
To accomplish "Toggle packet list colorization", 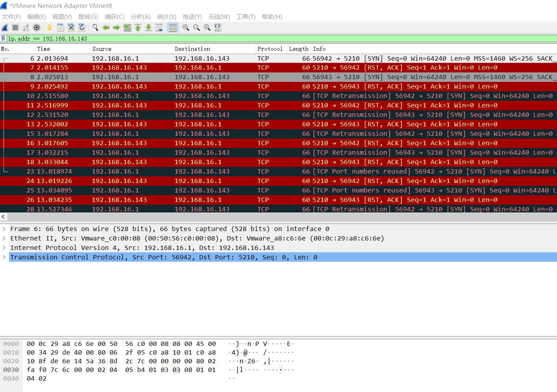I will coord(172,28).
